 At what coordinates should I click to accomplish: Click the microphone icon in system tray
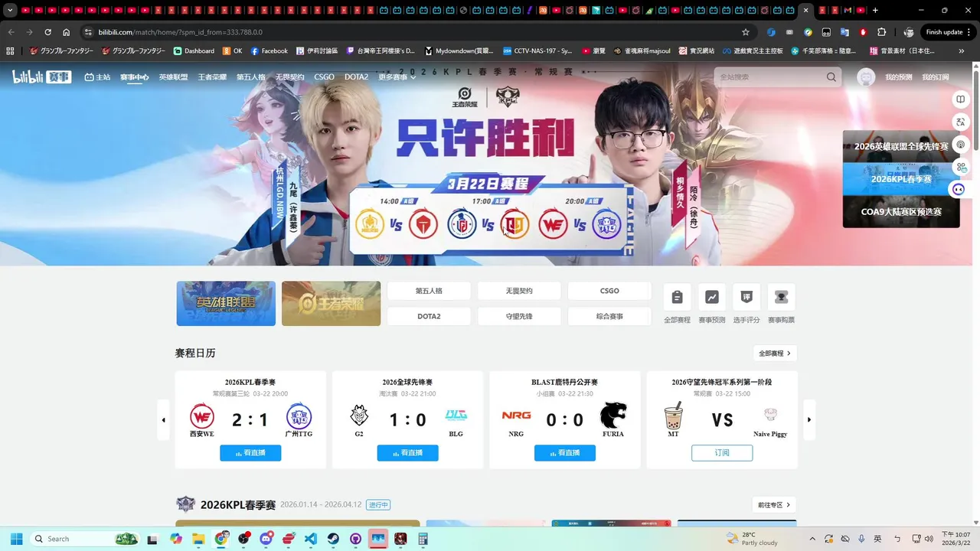coord(861,539)
